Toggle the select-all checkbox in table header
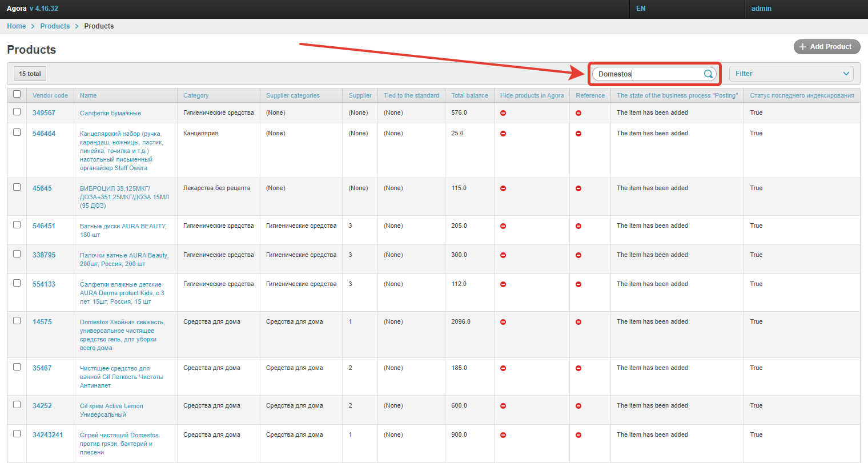This screenshot has height=463, width=868. (x=17, y=94)
